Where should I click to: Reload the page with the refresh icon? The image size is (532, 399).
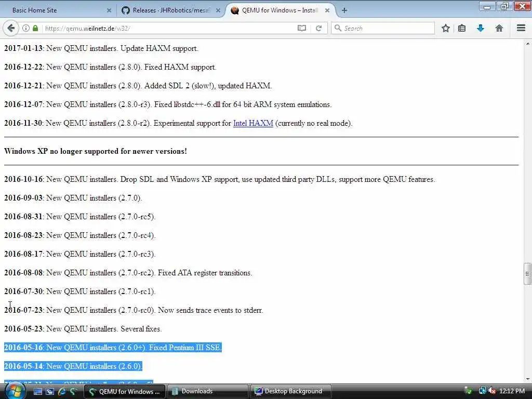point(318,28)
